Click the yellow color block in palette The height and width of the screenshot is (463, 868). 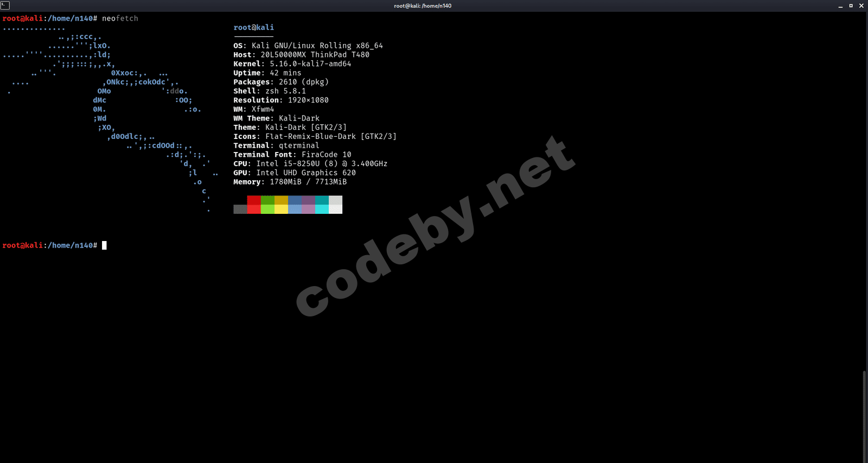point(281,205)
